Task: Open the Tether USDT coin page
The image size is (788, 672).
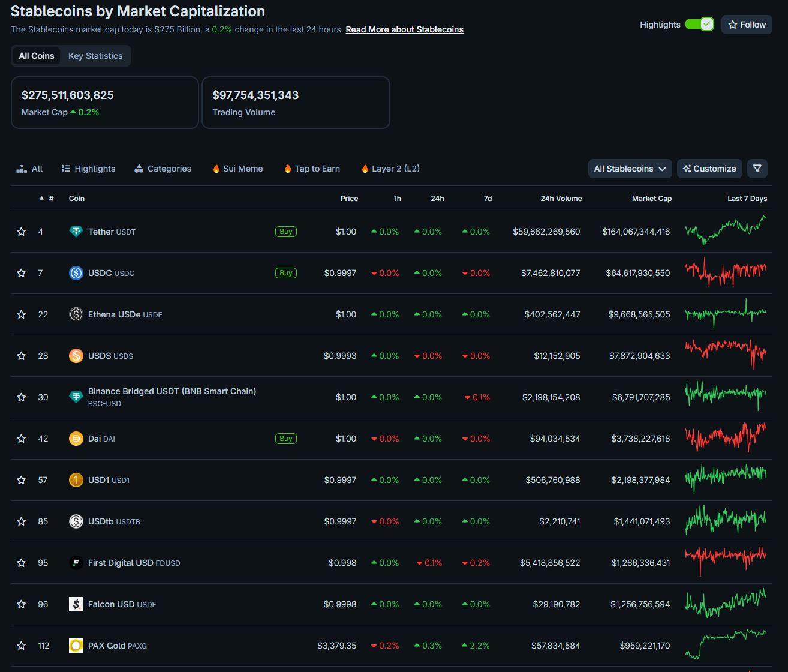Action: click(112, 232)
